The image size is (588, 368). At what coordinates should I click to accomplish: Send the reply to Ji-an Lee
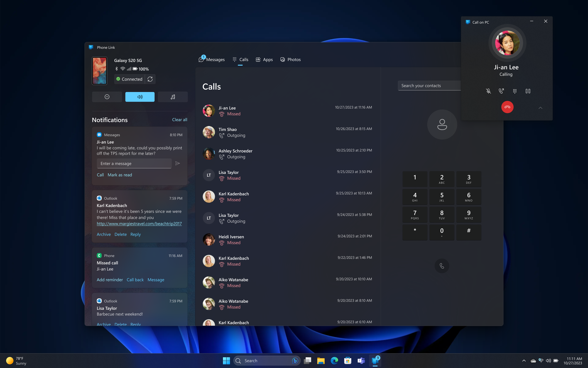(x=178, y=163)
